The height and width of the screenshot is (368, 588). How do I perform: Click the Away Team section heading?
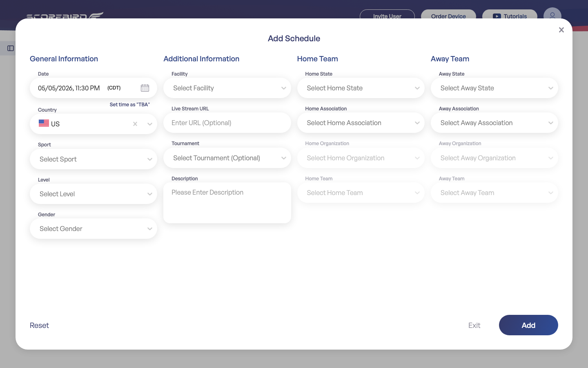(450, 59)
